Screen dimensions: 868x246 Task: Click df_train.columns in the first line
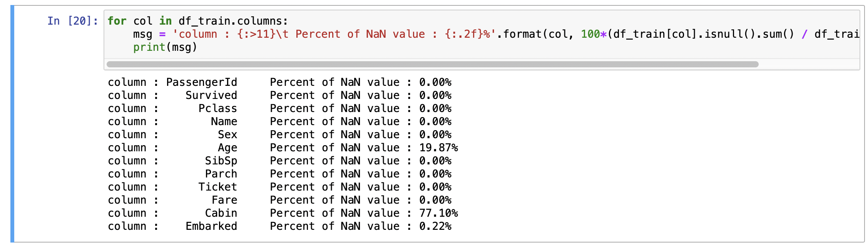click(233, 21)
